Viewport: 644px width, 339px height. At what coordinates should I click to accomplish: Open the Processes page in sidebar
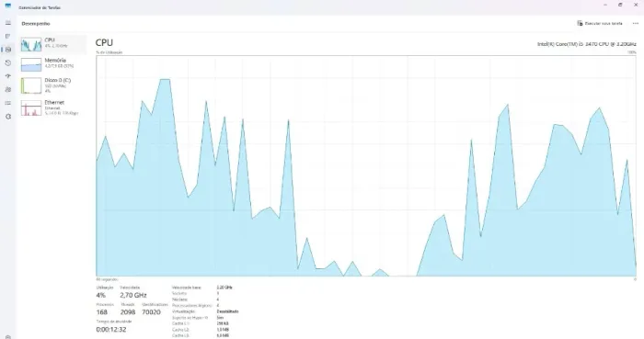click(x=7, y=36)
